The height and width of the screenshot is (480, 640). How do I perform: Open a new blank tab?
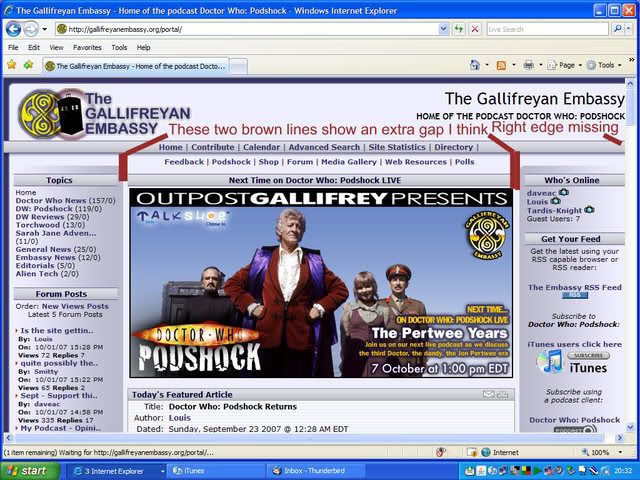238,67
